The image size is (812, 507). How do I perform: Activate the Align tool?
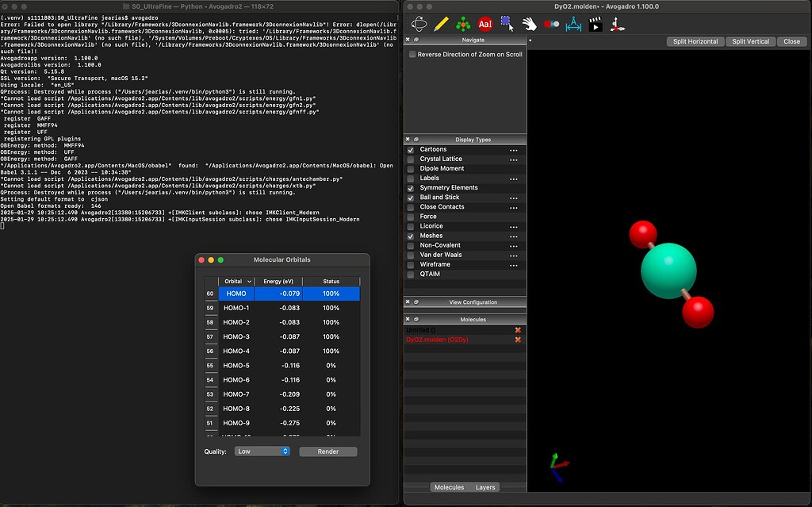click(619, 24)
